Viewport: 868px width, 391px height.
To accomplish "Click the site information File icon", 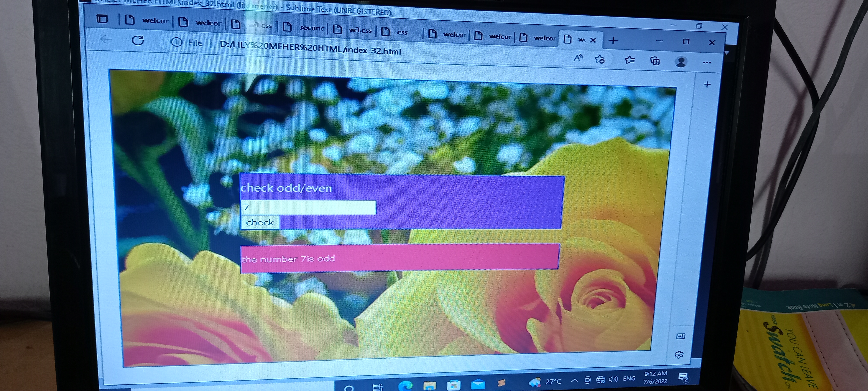I will [176, 42].
